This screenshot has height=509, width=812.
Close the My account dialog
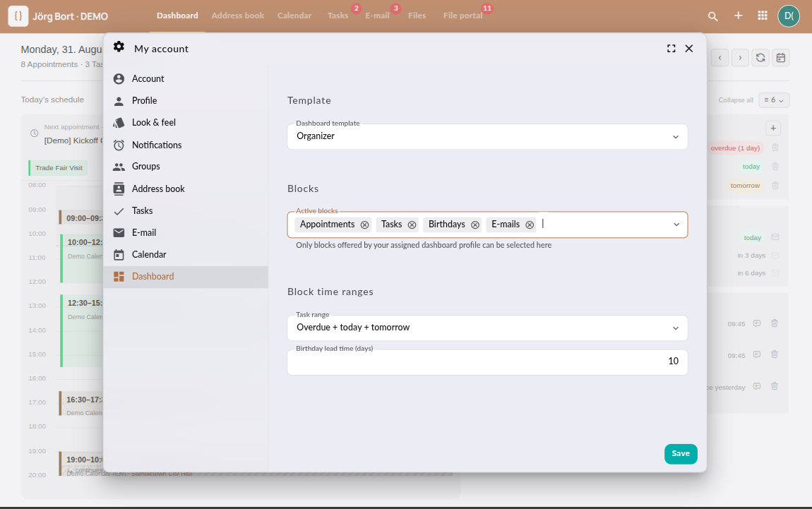click(x=688, y=48)
